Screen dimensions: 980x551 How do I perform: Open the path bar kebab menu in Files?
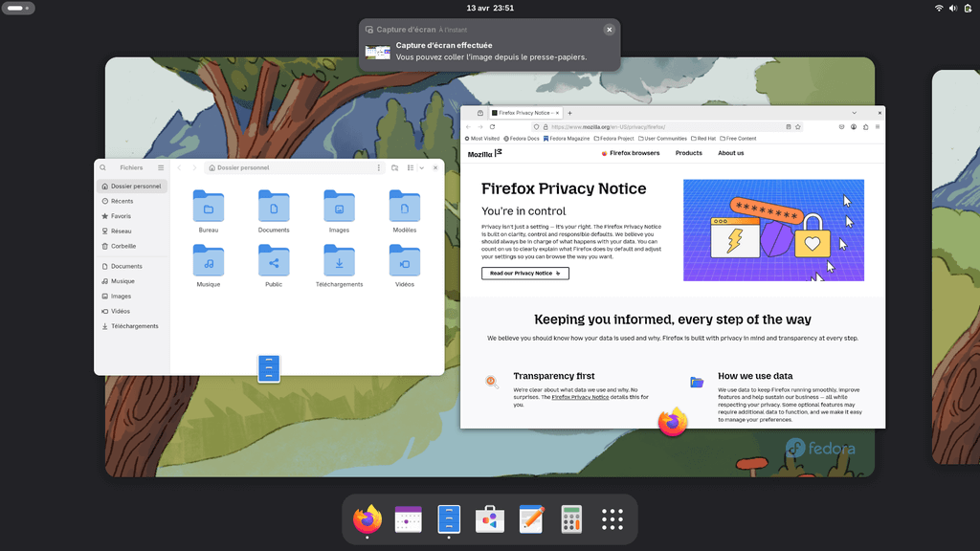378,167
